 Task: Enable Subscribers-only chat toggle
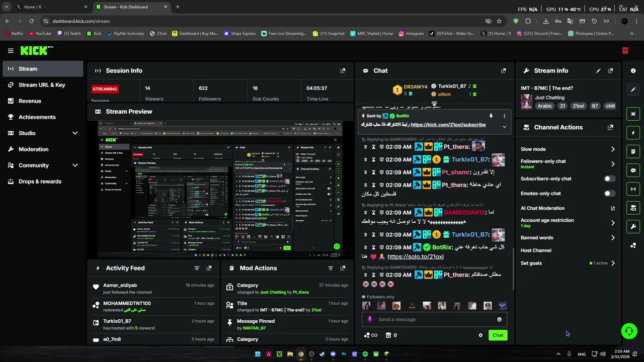[x=609, y=179]
